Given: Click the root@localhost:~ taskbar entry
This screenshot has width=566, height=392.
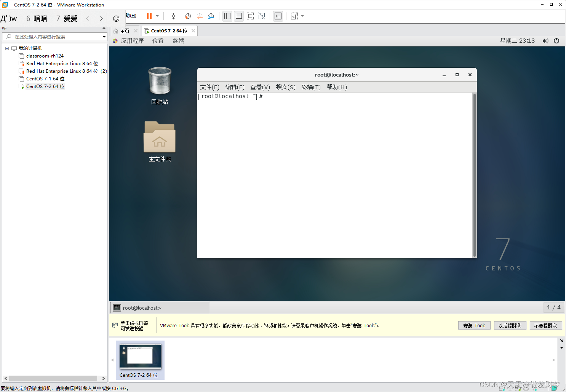Looking at the screenshot, I should [160, 308].
